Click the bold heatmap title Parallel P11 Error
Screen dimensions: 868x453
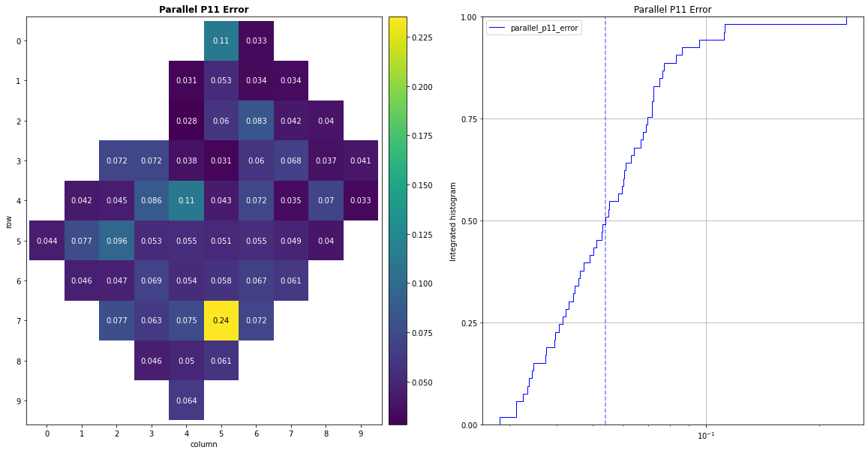[204, 10]
